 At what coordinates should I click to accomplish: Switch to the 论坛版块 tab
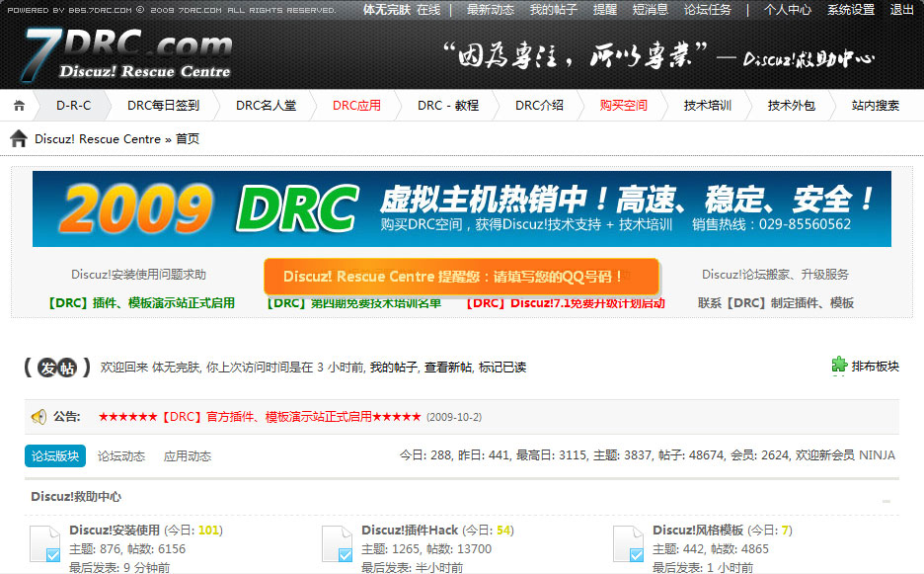55,456
